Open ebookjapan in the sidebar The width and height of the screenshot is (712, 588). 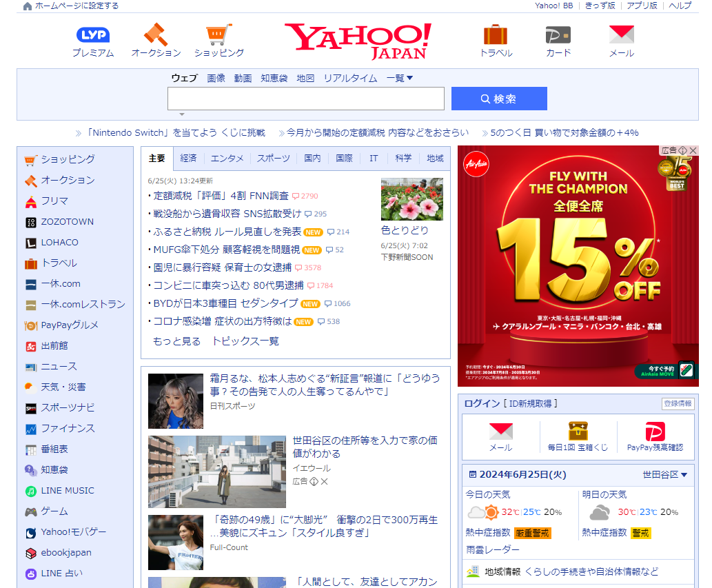(x=66, y=553)
